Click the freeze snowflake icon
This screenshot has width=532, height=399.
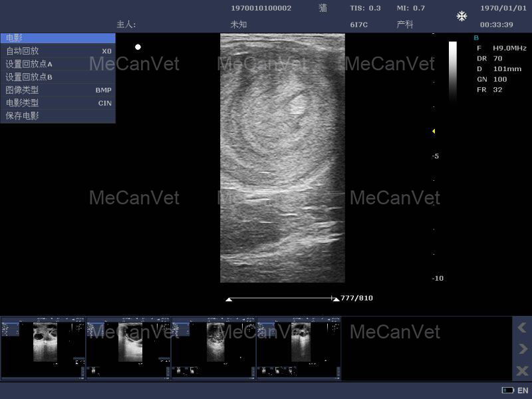[x=462, y=16]
